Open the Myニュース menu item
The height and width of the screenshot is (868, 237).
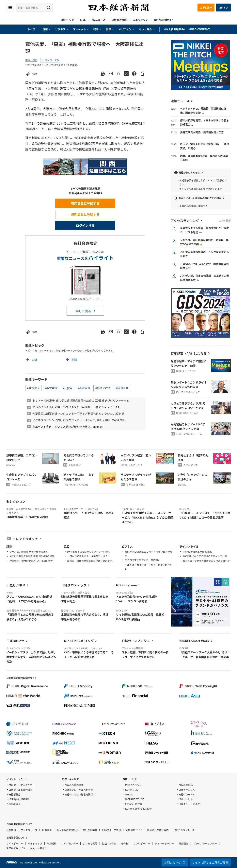(x=98, y=20)
